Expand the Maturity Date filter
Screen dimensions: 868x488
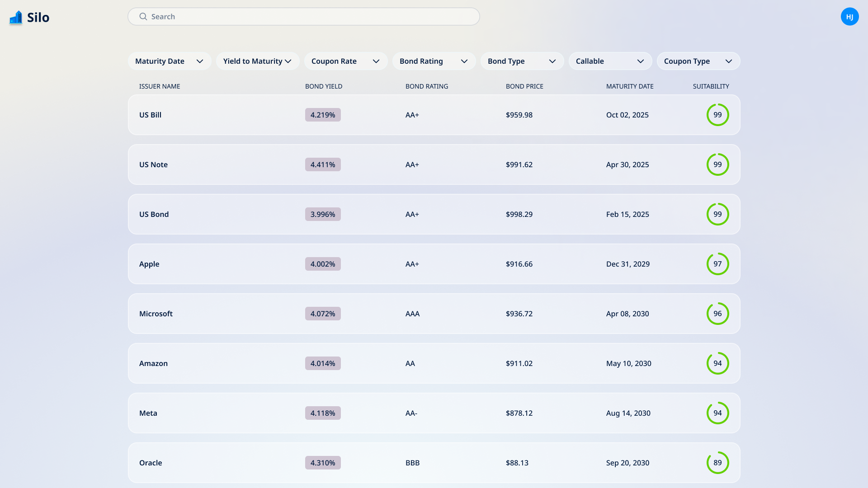[x=170, y=61]
